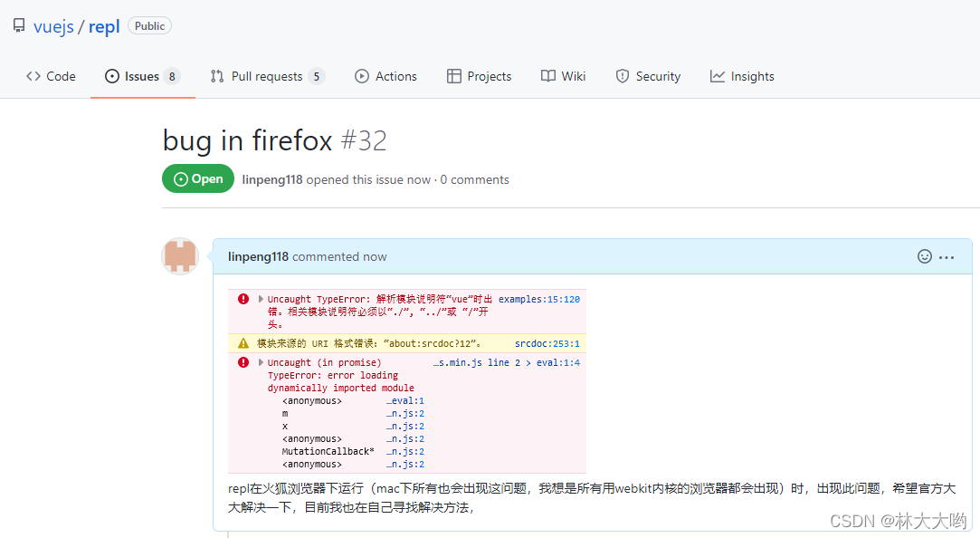Click the Security shield icon
The width and height of the screenshot is (980, 538).
tap(622, 76)
